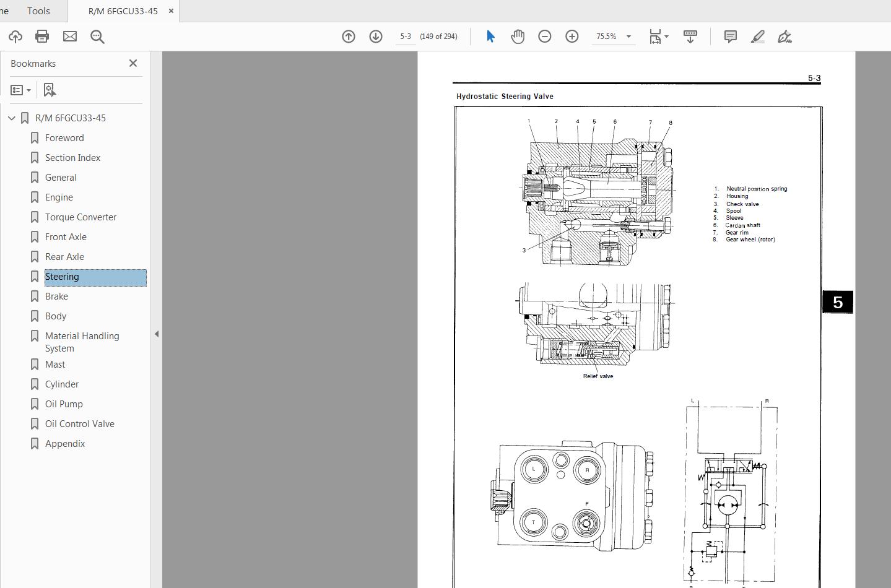This screenshot has height=588, width=891.
Task: Open the Oil Control Valve section
Action: [x=80, y=423]
